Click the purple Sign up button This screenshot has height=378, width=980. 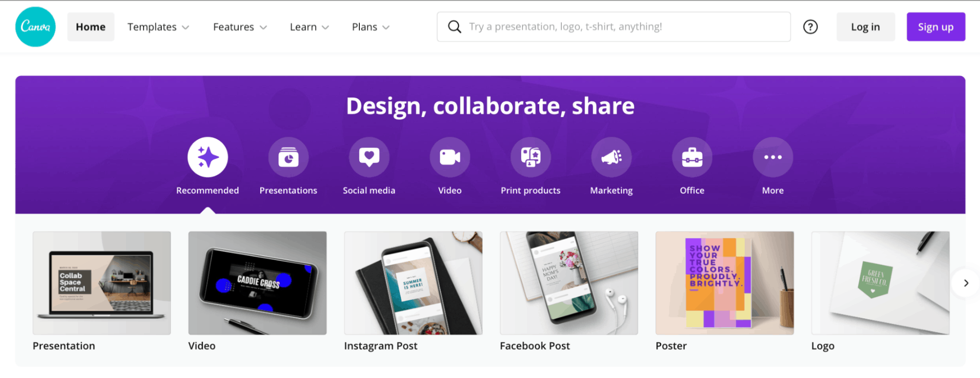pos(935,27)
